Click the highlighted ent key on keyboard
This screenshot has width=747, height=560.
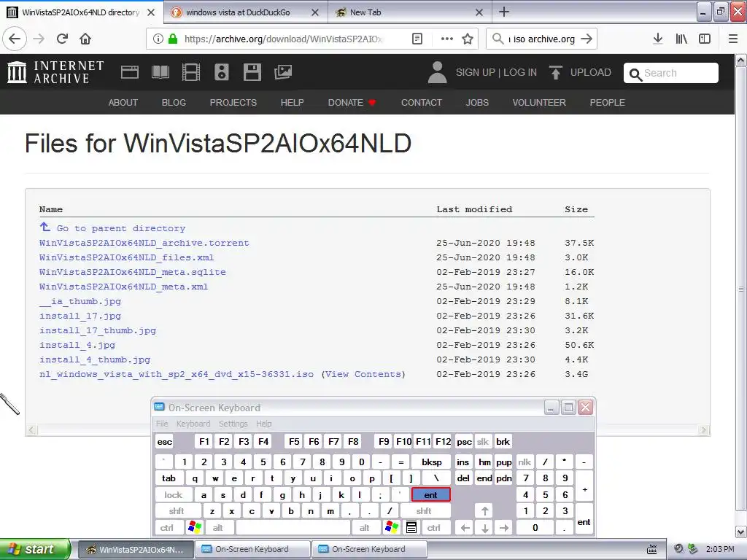[430, 495]
